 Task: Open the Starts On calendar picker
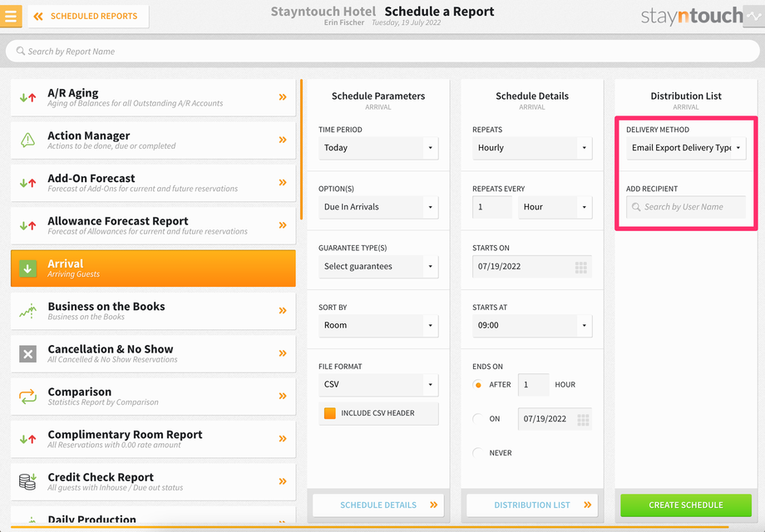[580, 267]
